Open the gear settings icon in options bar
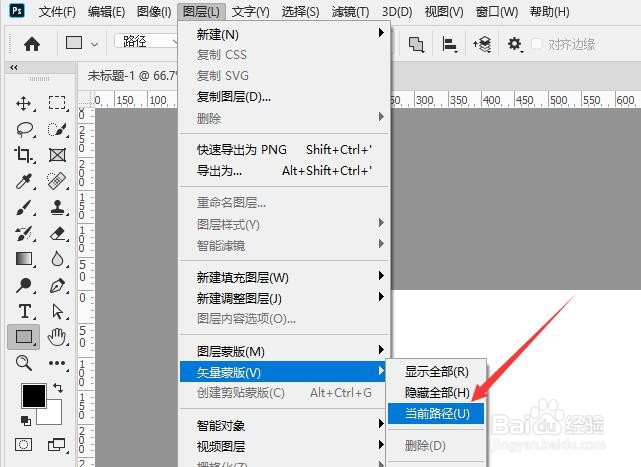The width and height of the screenshot is (641, 467). 514,43
